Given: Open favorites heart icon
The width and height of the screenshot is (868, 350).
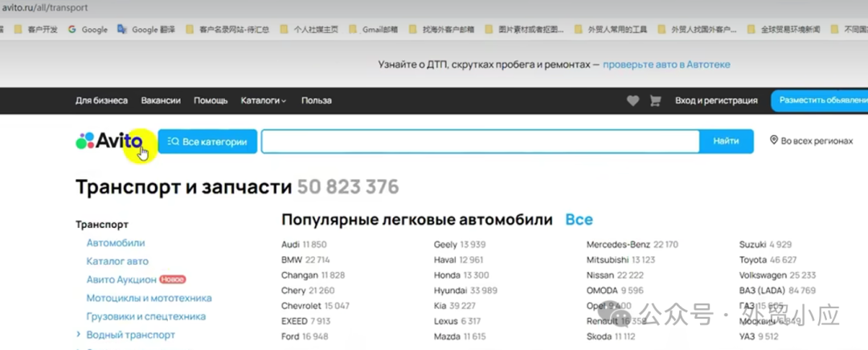Looking at the screenshot, I should (633, 100).
